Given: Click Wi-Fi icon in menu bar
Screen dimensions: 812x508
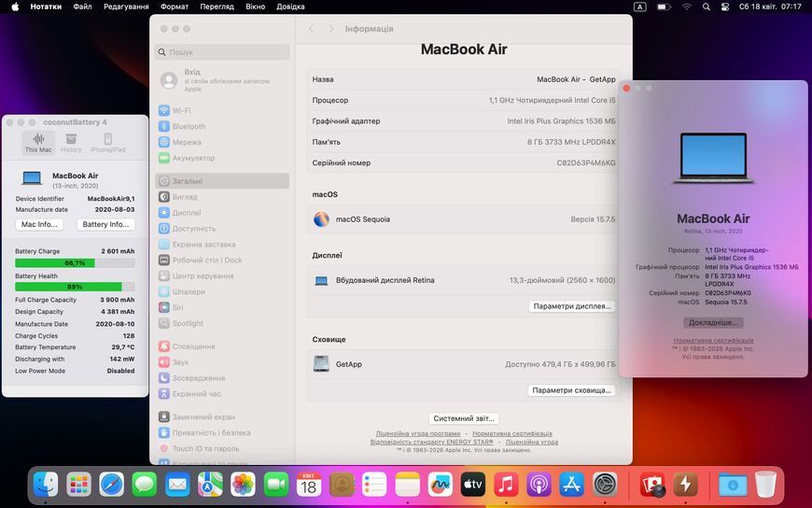Looking at the screenshot, I should [687, 7].
